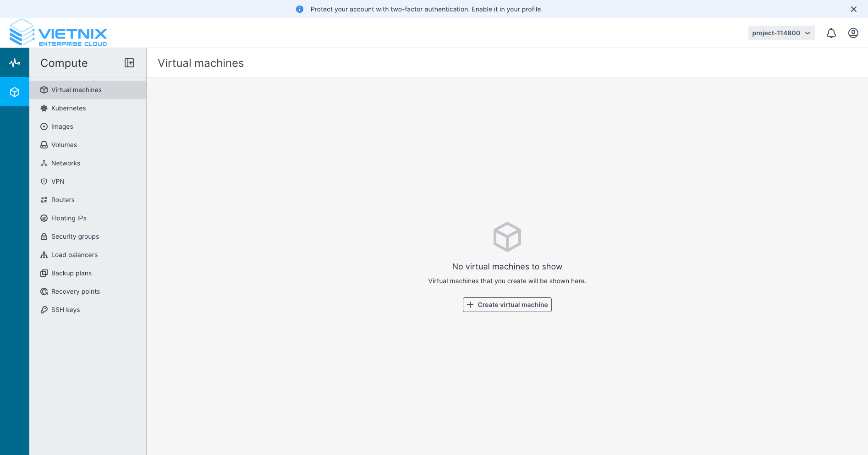Screen dimensions: 868x455
Task: Open the account profile icon
Action: [853, 33]
